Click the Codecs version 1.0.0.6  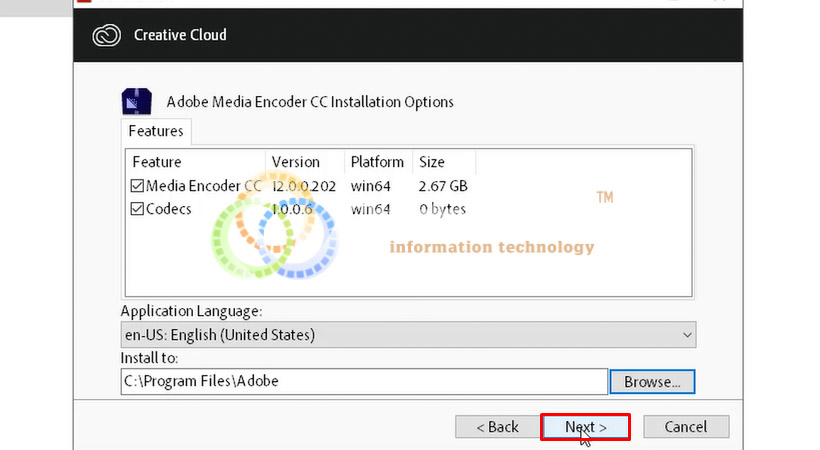coord(292,209)
